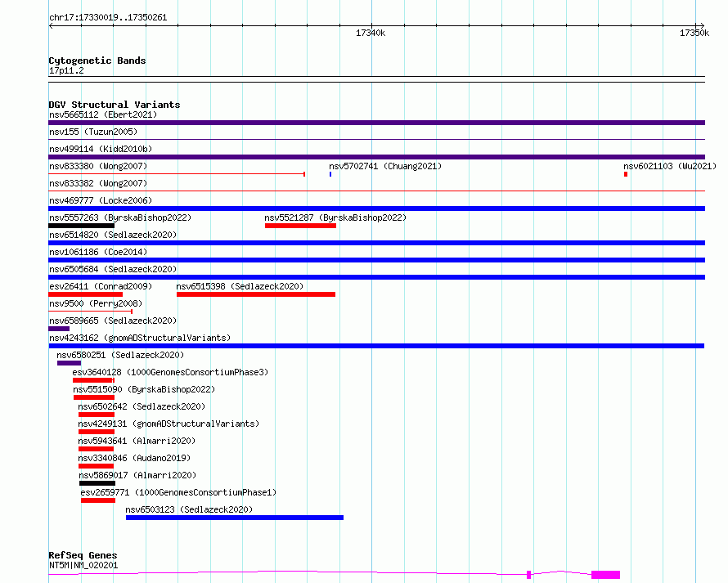Click the chr17:17330019..17350261 coordinate text

point(108,17)
